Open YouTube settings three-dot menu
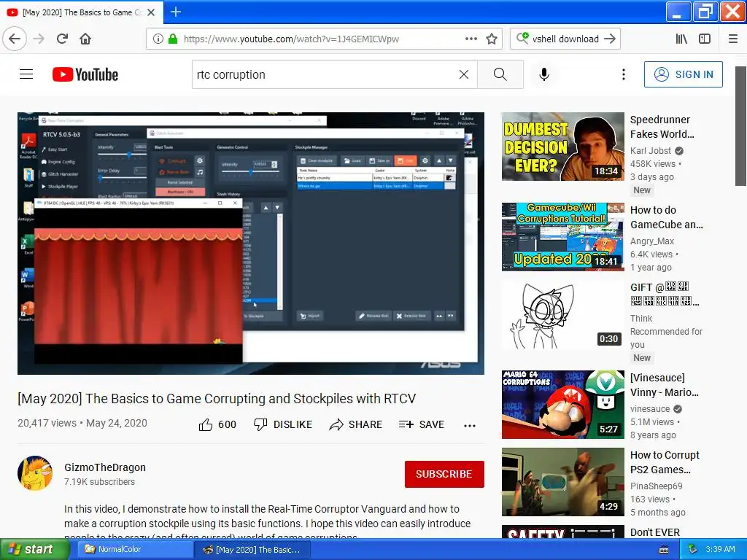The width and height of the screenshot is (747, 560). pyautogui.click(x=623, y=74)
